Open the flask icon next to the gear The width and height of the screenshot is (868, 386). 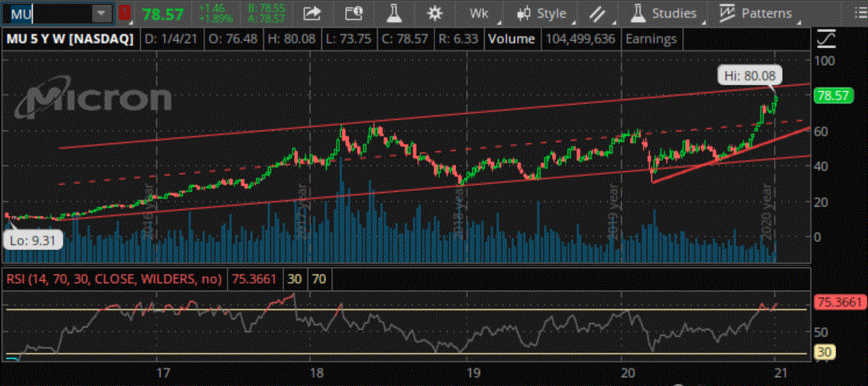(393, 13)
